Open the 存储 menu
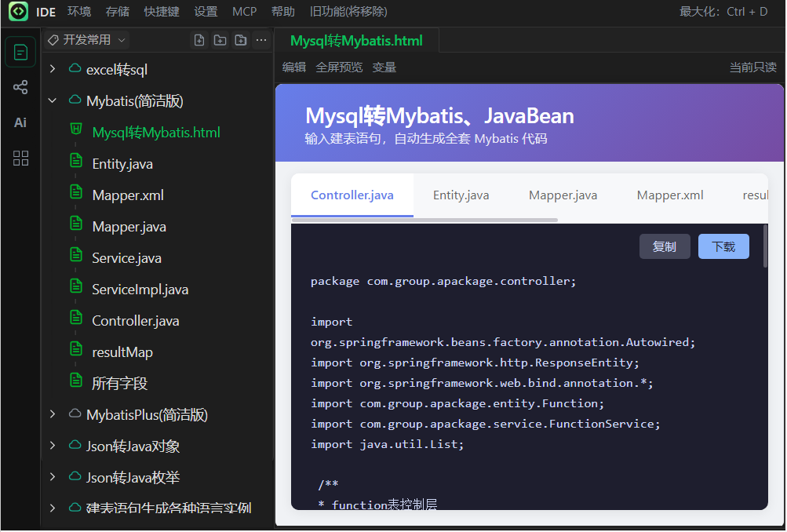787x532 pixels. 118,12
